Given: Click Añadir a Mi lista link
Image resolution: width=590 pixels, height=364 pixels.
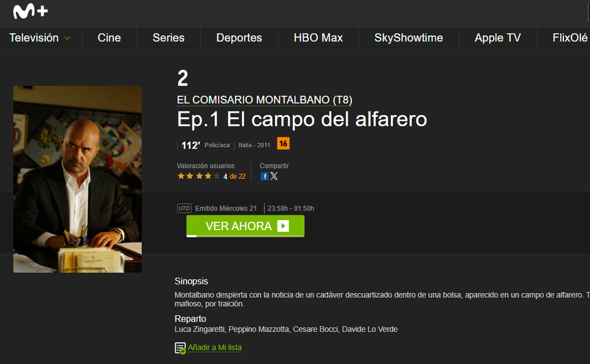Looking at the screenshot, I should (x=214, y=347).
